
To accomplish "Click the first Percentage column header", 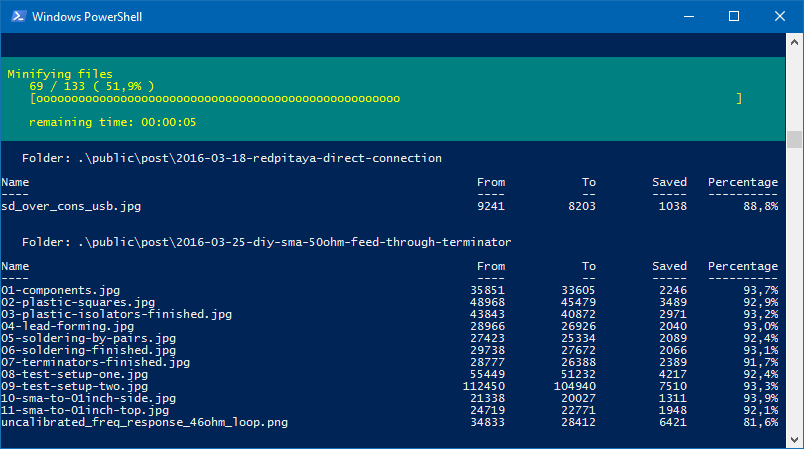I will point(742,182).
